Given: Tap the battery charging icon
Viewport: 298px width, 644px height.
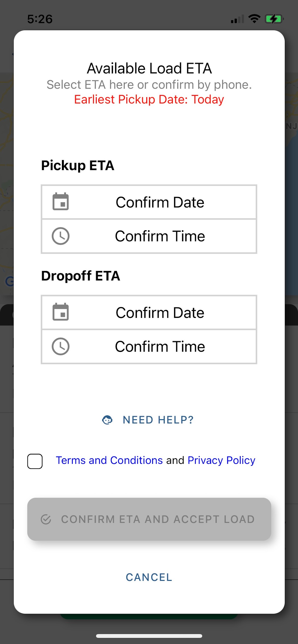Looking at the screenshot, I should 274,19.
